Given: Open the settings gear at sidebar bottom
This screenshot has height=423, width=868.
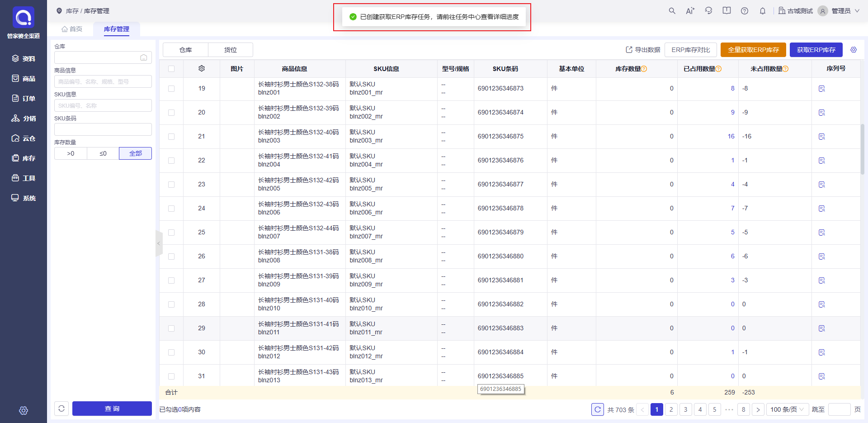Looking at the screenshot, I should (x=24, y=410).
